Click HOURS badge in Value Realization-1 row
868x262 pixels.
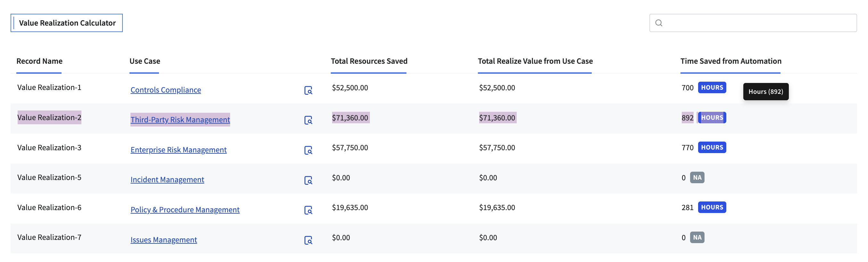[x=712, y=87]
